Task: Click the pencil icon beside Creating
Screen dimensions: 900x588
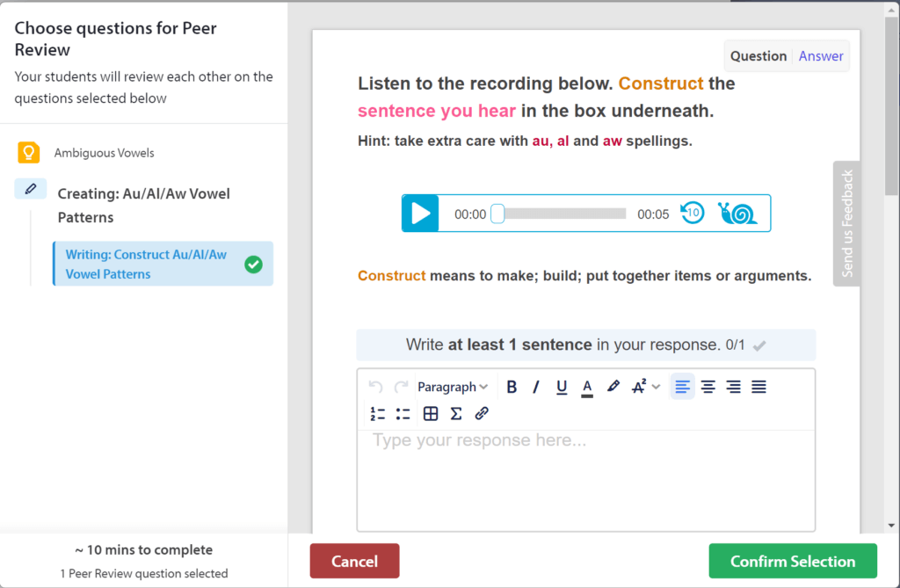Action: coord(31,188)
